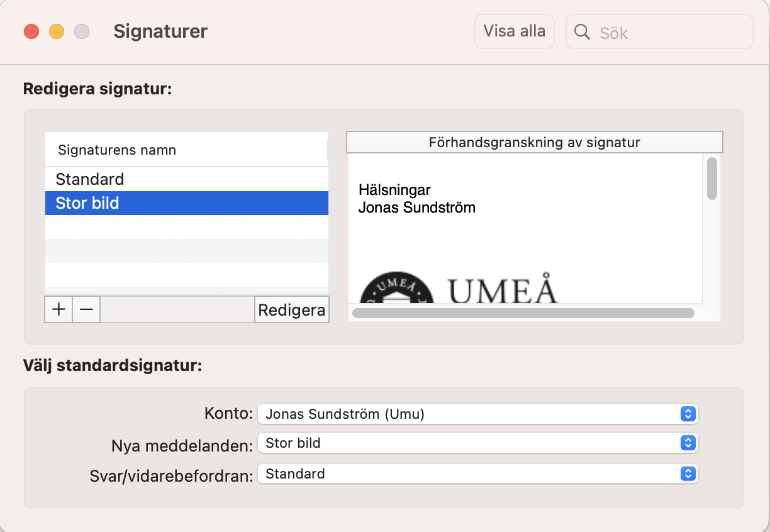Open the Nya meddelanden signature dropdown
The width and height of the screenshot is (770, 532).
(x=478, y=443)
